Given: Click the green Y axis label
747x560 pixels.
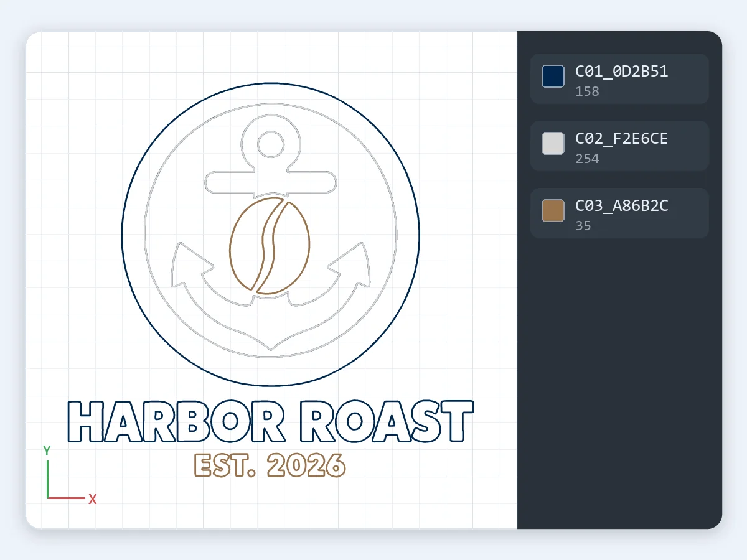Looking at the screenshot, I should (47, 450).
